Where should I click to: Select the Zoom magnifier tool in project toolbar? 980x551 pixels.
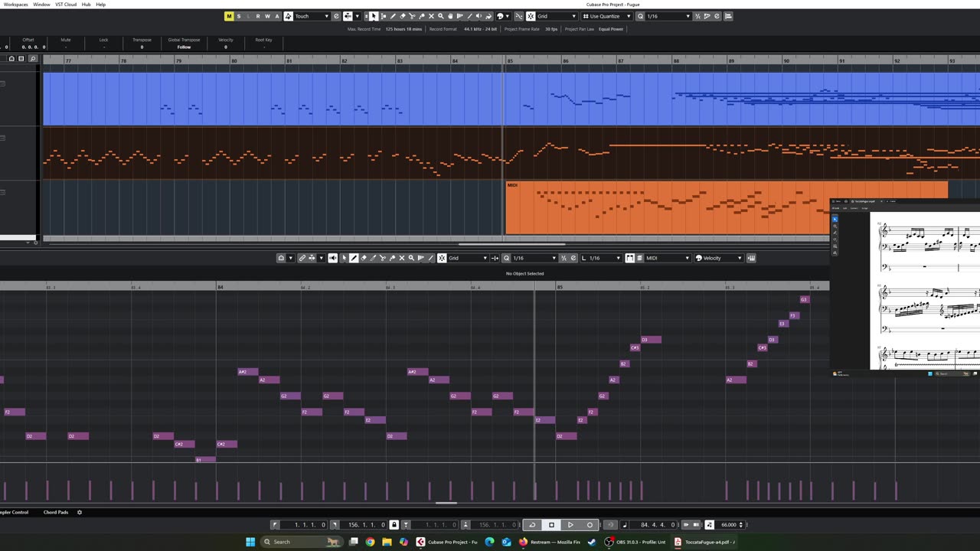441,16
